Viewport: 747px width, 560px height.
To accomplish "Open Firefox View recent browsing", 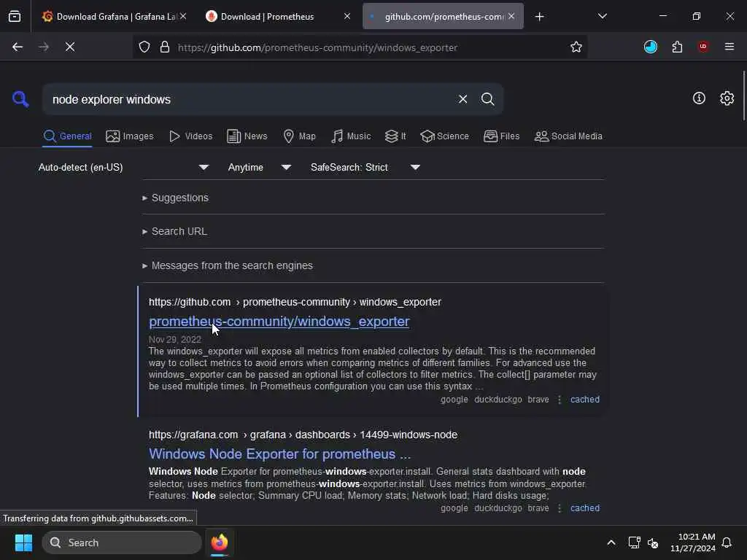I will [x=15, y=16].
